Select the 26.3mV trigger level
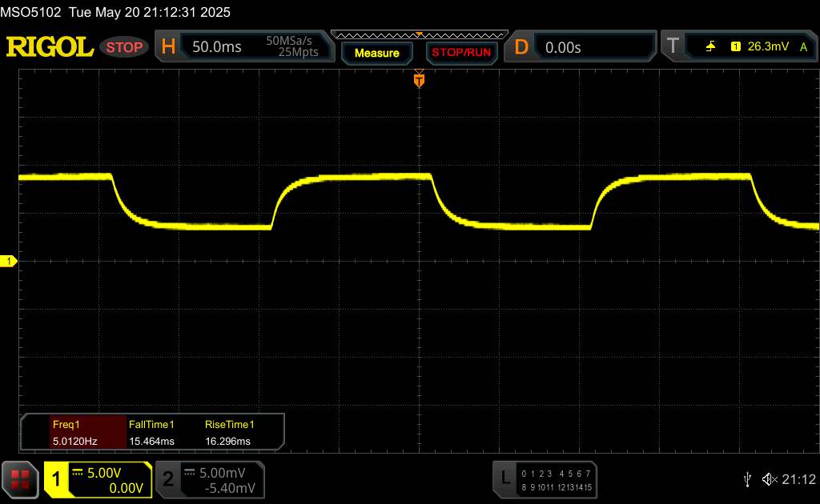This screenshot has width=820, height=504. 768,46
